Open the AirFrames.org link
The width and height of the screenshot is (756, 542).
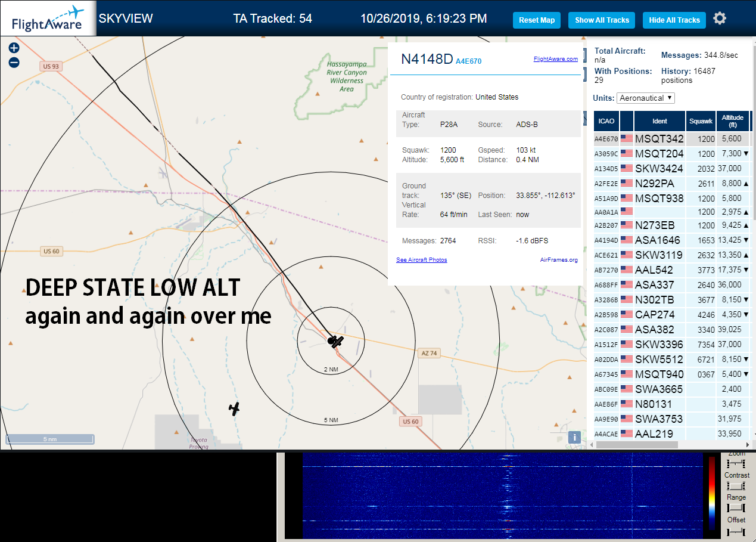pos(559,260)
